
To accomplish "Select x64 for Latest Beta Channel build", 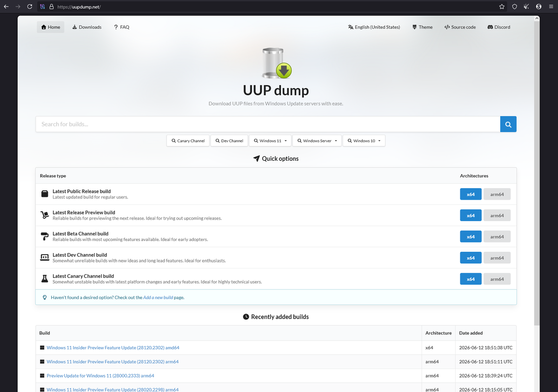I will pyautogui.click(x=471, y=237).
